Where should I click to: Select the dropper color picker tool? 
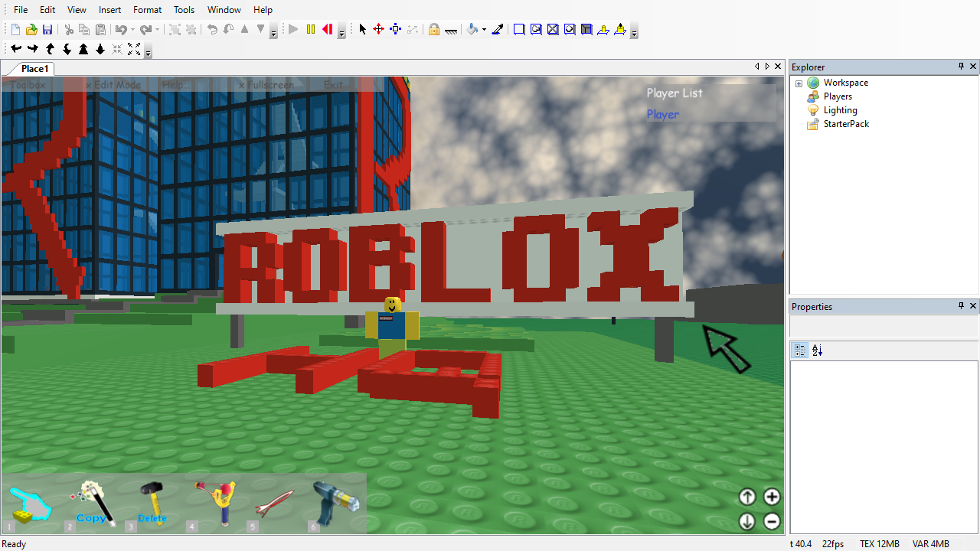click(498, 30)
